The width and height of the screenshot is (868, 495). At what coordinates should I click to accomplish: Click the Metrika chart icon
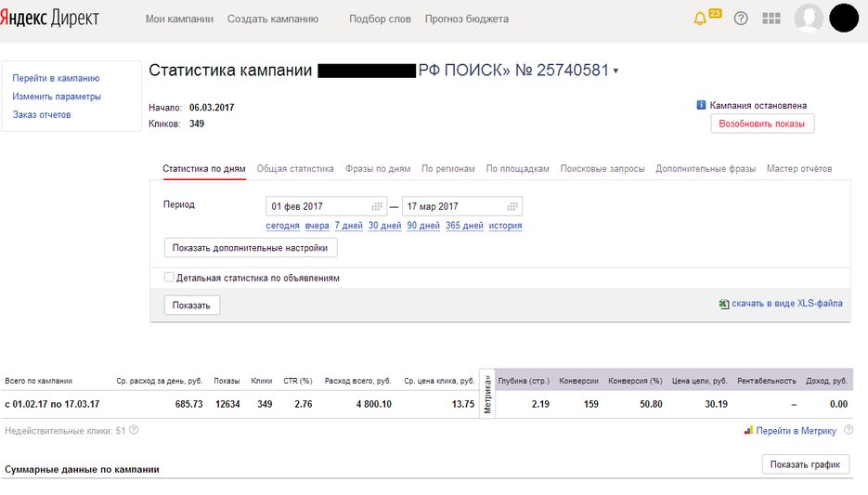(748, 430)
